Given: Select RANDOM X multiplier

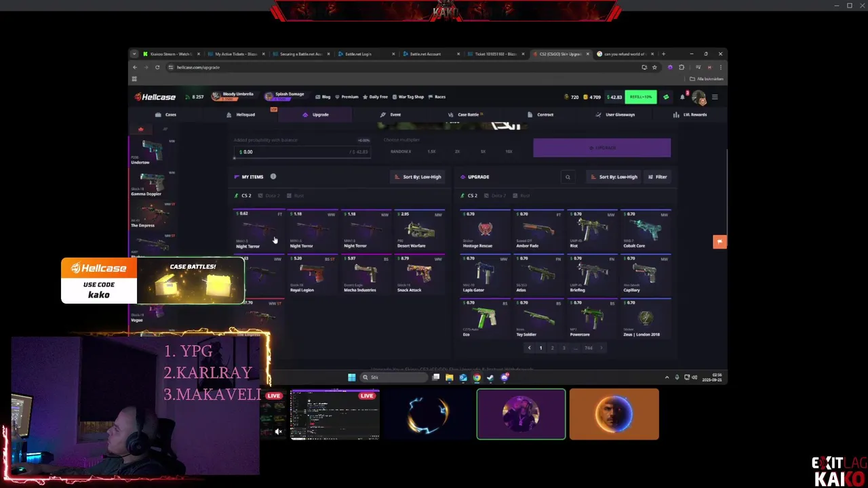Looking at the screenshot, I should 401,152.
